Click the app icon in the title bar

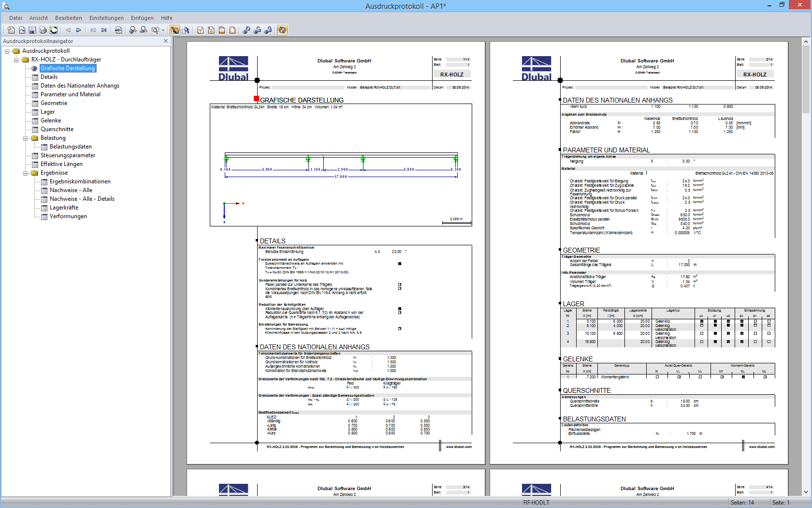pyautogui.click(x=6, y=6)
